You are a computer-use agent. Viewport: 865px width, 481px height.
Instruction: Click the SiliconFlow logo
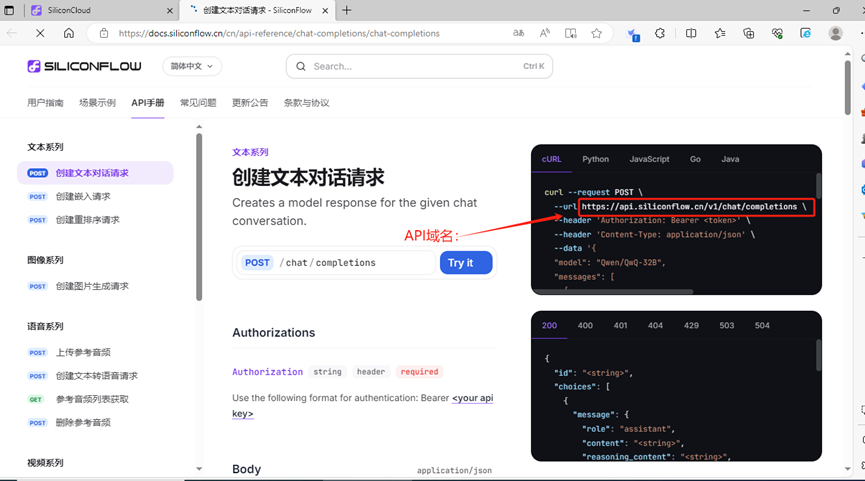pyautogui.click(x=84, y=66)
